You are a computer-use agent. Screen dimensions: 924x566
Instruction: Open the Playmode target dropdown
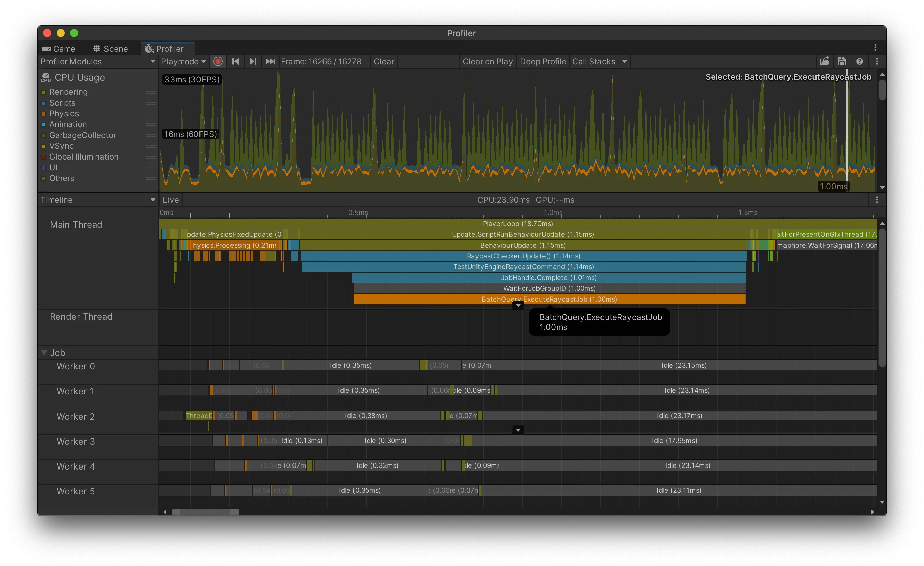click(x=183, y=61)
